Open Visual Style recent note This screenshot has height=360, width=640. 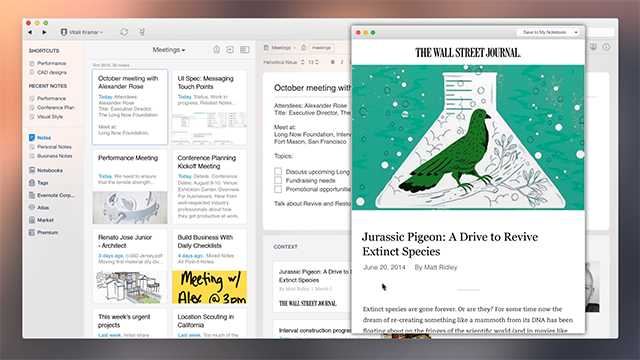click(x=46, y=116)
